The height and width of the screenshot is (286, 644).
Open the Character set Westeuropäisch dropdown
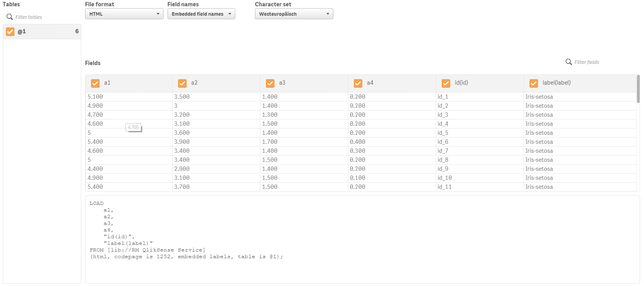point(294,14)
